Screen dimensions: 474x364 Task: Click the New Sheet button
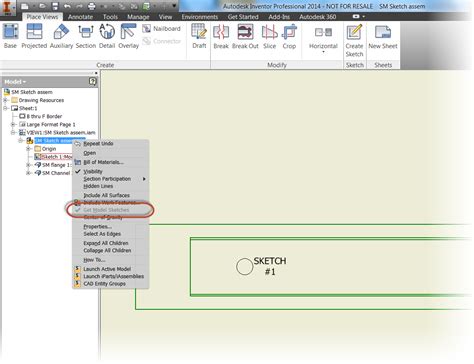tap(383, 37)
